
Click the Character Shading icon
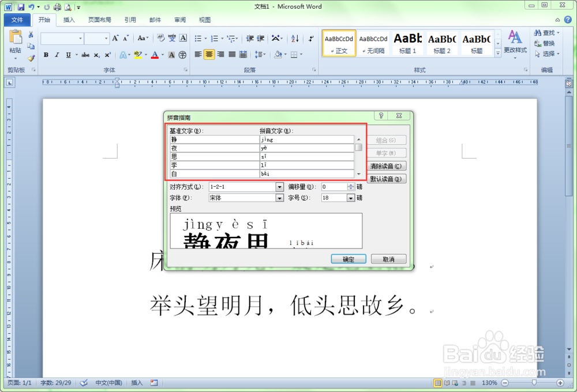tap(171, 55)
